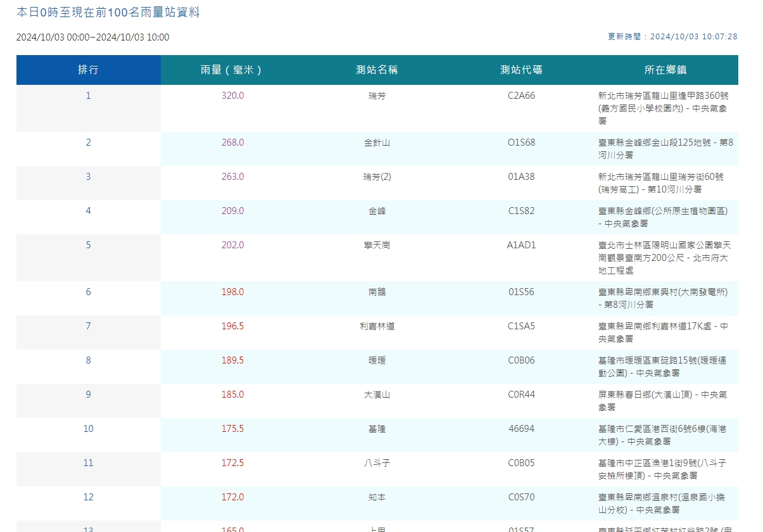Viewport: 763px width, 532px height.
Task: Click station code O1S68
Action: click(x=521, y=142)
